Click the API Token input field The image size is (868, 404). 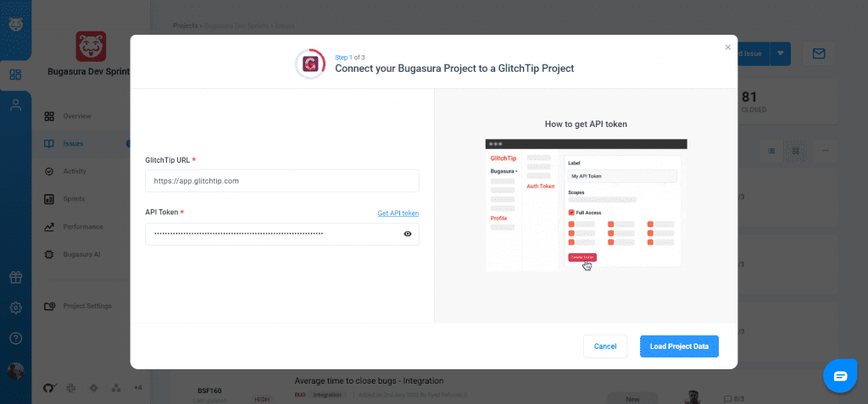(281, 234)
